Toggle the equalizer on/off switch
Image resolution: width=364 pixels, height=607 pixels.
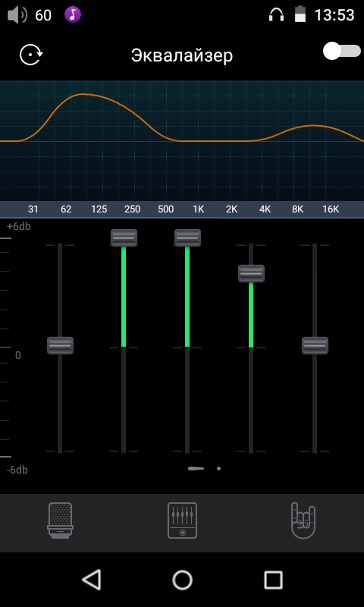click(341, 52)
